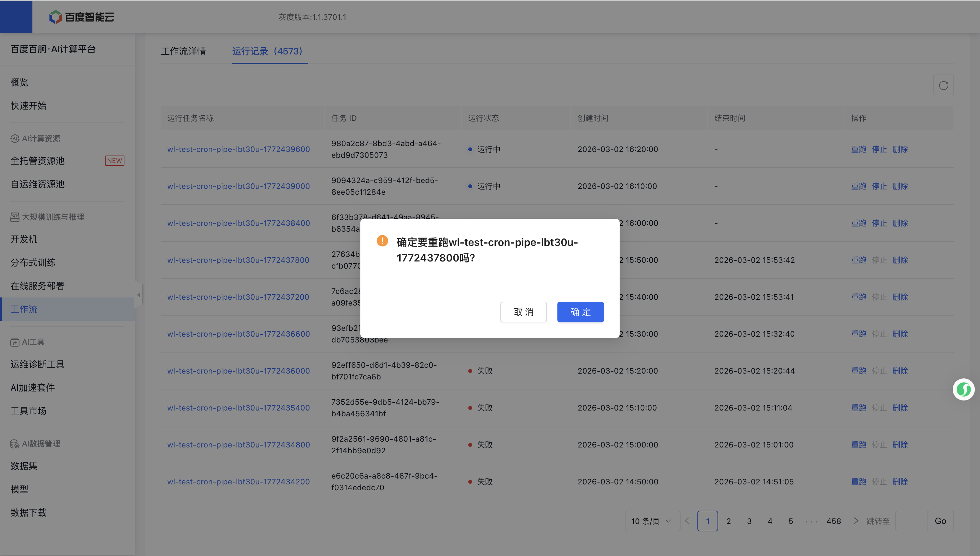Open 分布式训练 in the sidebar

pyautogui.click(x=33, y=262)
